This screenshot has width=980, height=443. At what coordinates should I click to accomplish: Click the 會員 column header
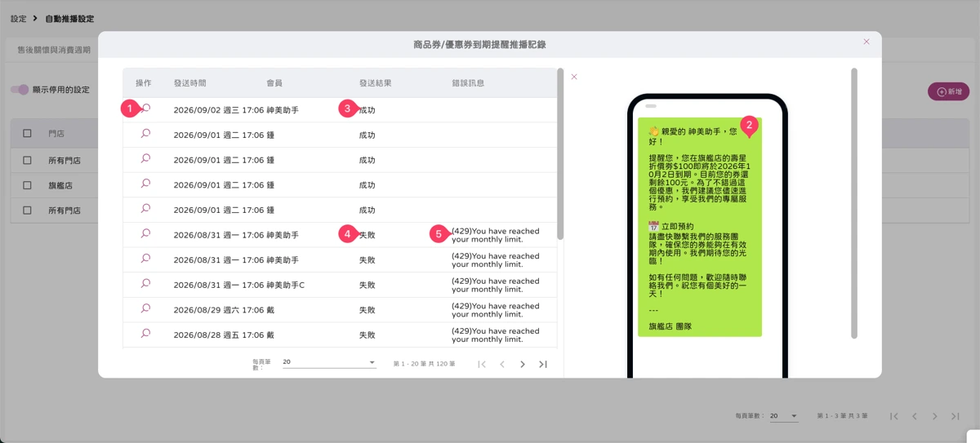click(274, 83)
